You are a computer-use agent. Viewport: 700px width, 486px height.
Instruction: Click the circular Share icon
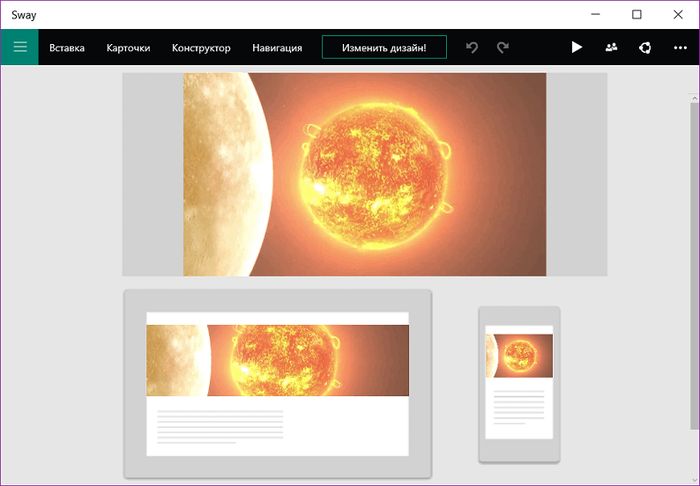point(645,47)
